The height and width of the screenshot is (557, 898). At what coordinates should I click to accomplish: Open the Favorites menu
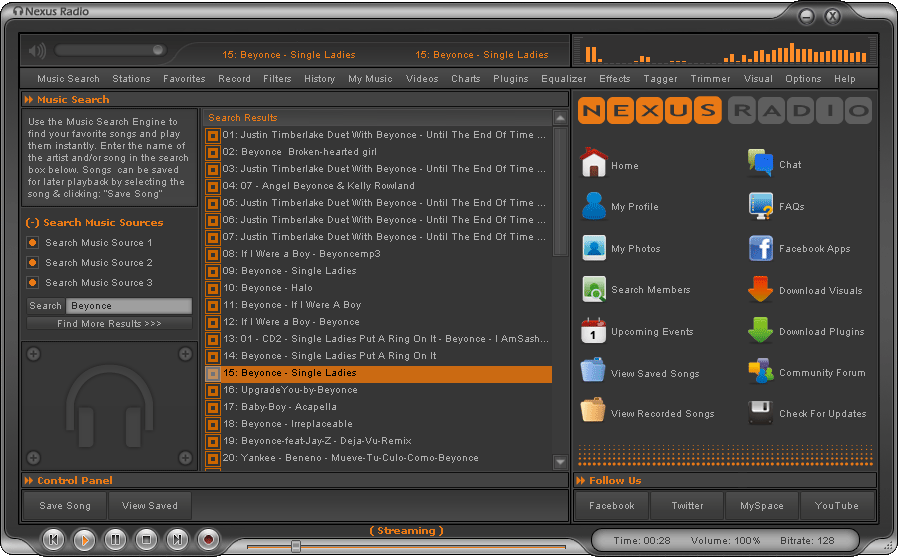(x=184, y=78)
